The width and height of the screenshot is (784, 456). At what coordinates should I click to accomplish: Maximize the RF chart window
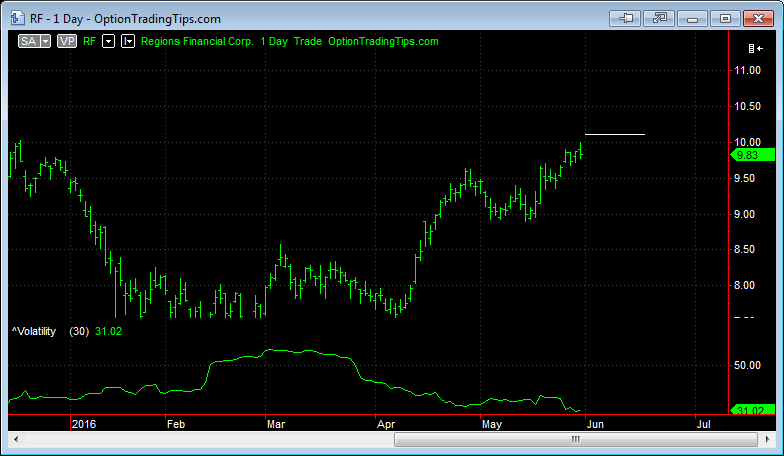click(726, 18)
